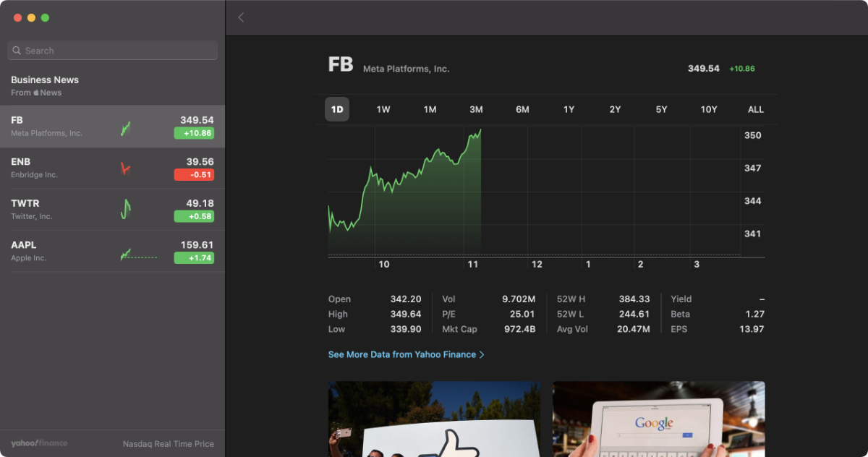Image resolution: width=868 pixels, height=457 pixels.
Task: Click the FB ticker heading
Action: pyautogui.click(x=341, y=64)
